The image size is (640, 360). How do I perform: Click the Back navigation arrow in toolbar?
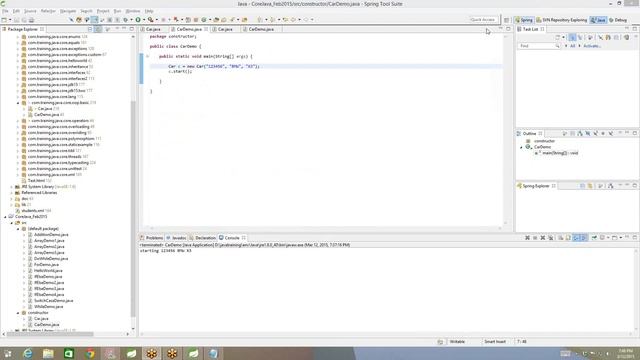(293, 20)
